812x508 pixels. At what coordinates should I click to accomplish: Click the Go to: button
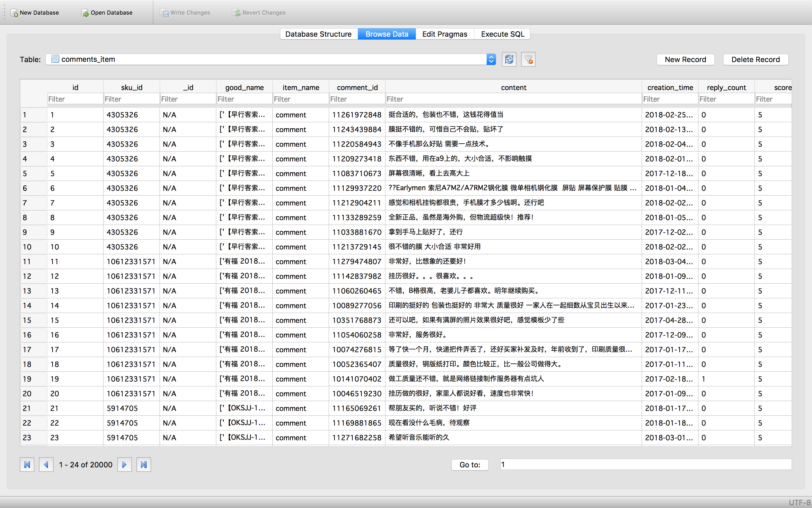point(470,465)
